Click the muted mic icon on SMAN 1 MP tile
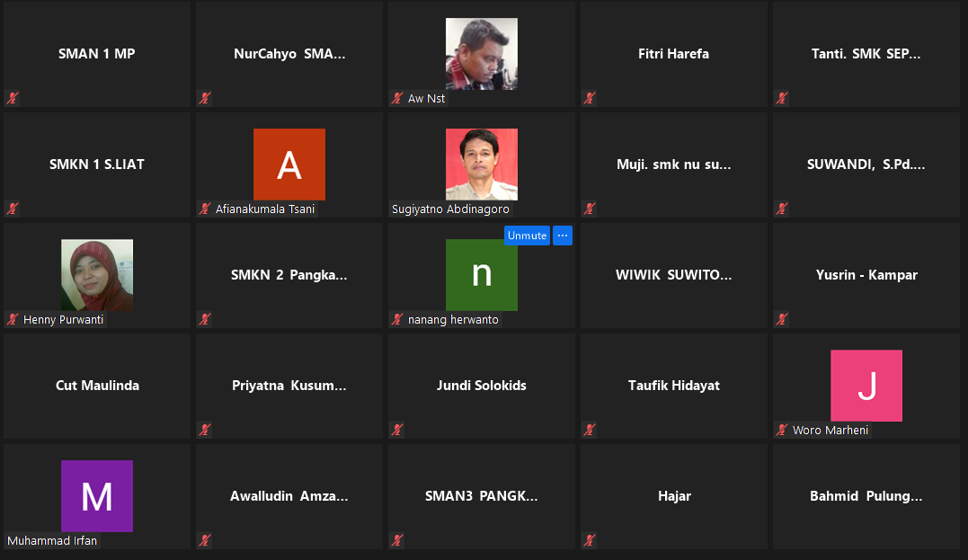Screen dimensions: 968x560 point(13,98)
